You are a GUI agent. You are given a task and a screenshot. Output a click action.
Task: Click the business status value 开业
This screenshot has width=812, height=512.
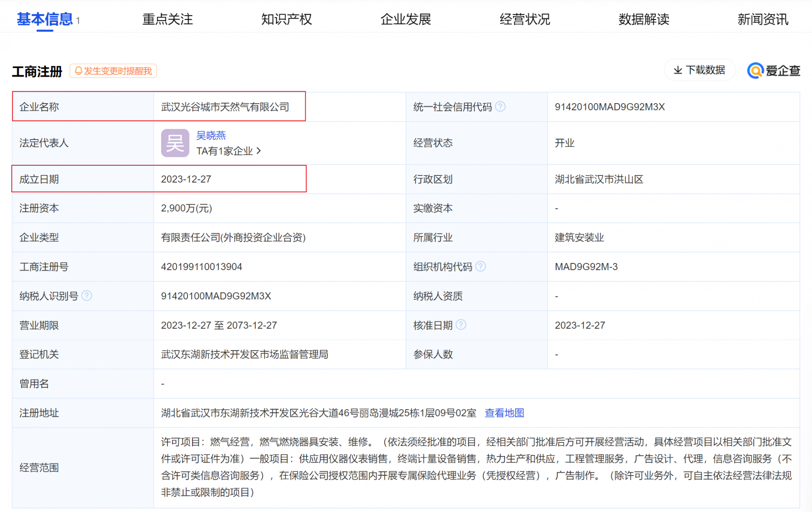(565, 143)
